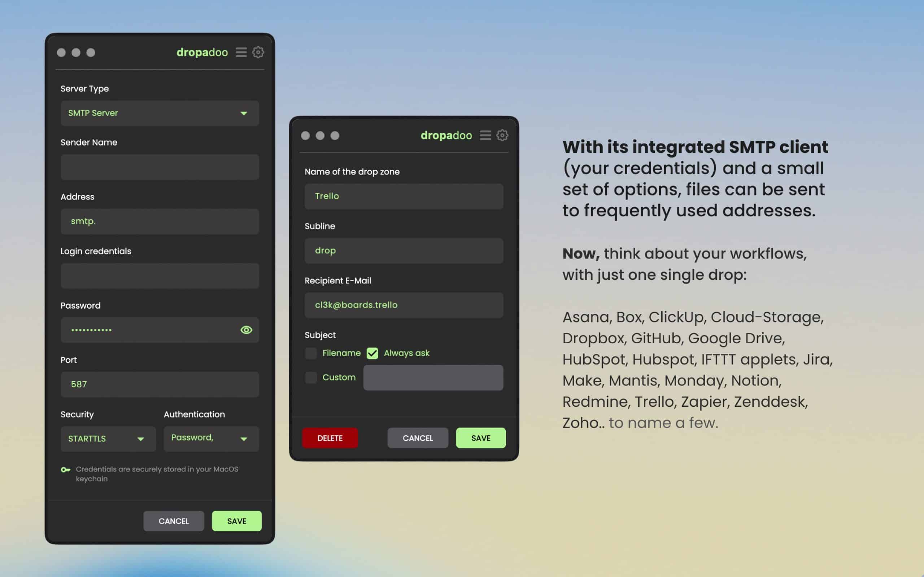Click the dropadoo logo in the drop zone window
This screenshot has width=924, height=577.
click(446, 135)
